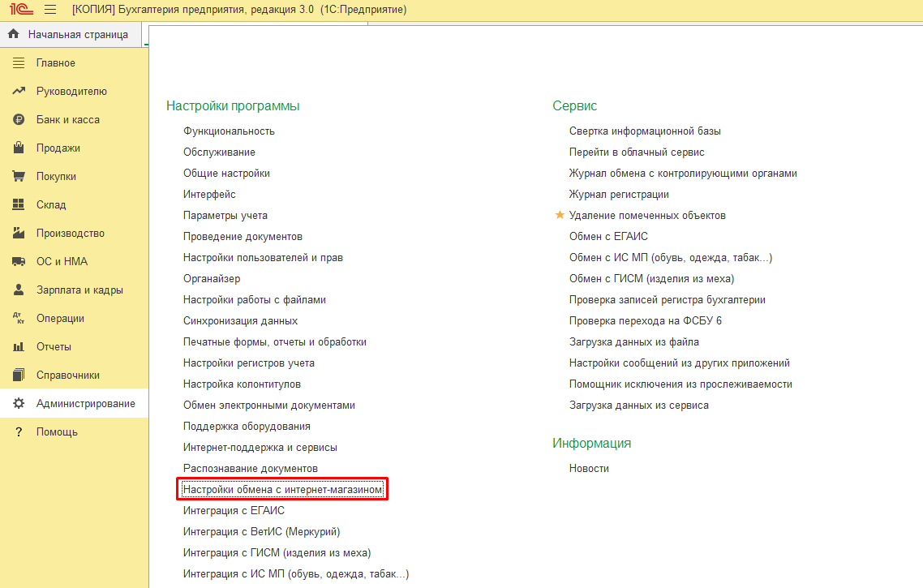Open Обмен электронными документами
923x588 pixels.
(x=269, y=406)
